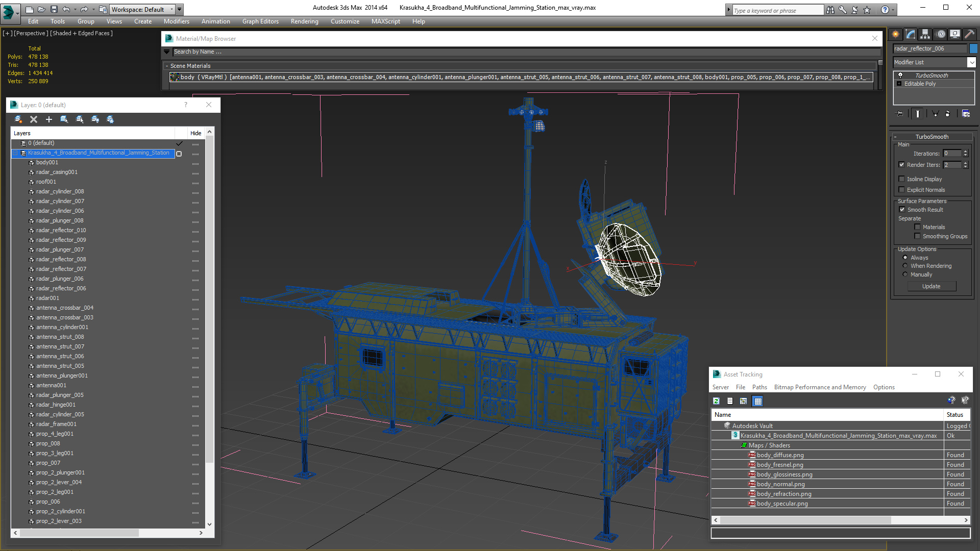The image size is (980, 551).
Task: Open the quick access toolbar customize arrow
Action: [180, 9]
